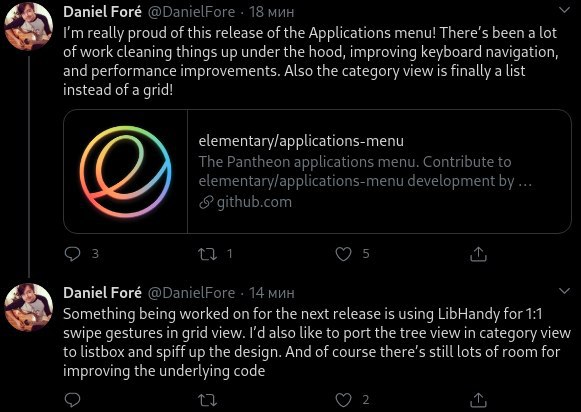581x412 pixels.
Task: Reply to the Applications menu release tweet
Action: 72,254
